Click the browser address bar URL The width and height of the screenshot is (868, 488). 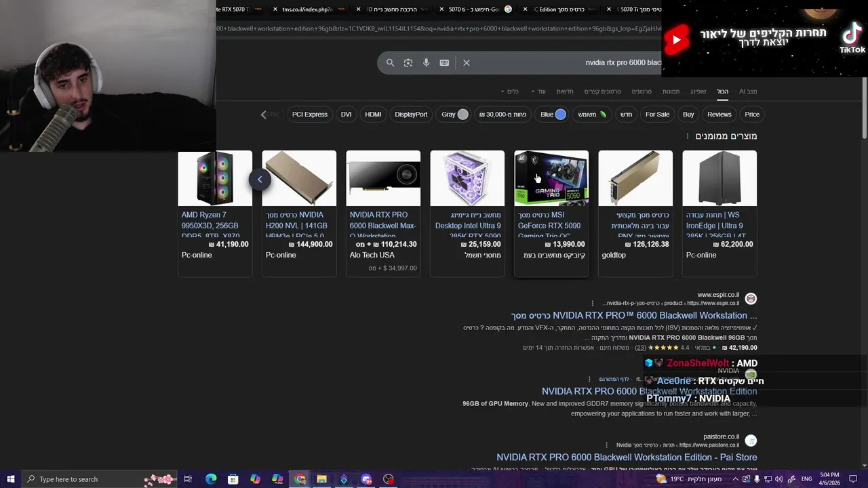439,28
